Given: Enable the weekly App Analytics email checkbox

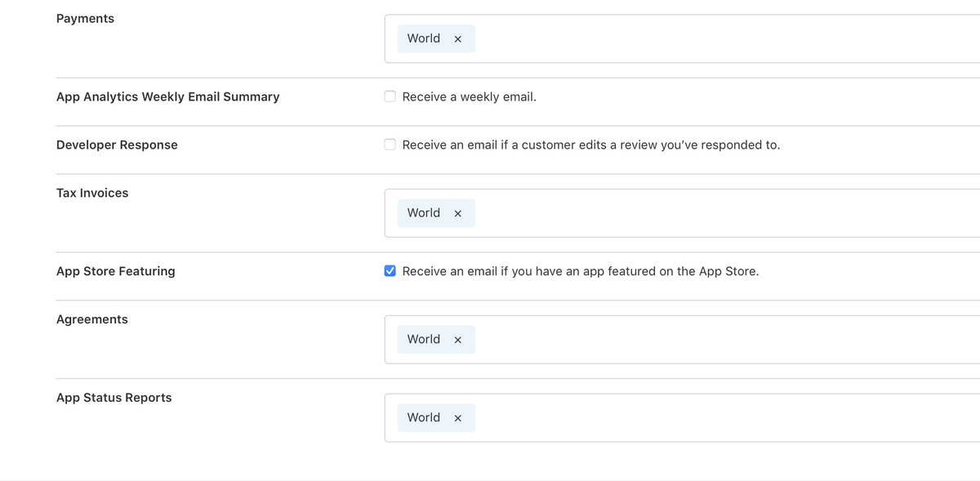Looking at the screenshot, I should pos(390,96).
